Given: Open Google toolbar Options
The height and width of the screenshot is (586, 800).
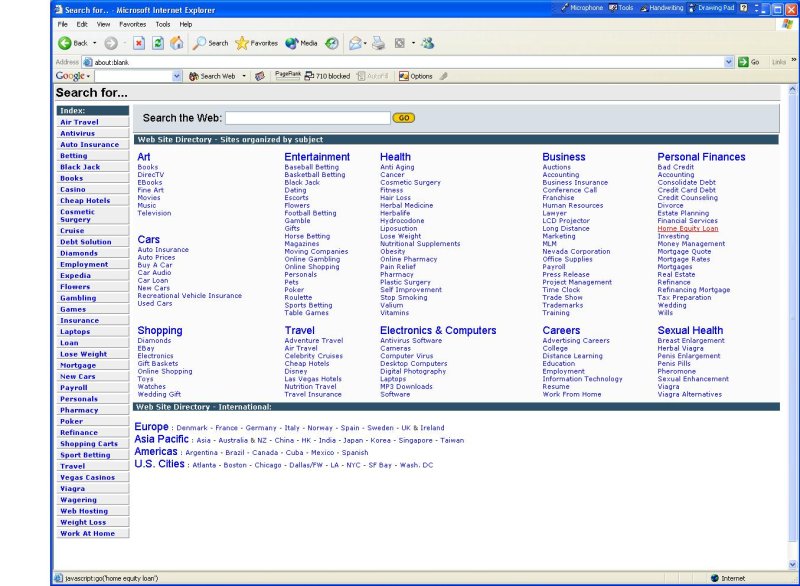Looking at the screenshot, I should tap(416, 76).
